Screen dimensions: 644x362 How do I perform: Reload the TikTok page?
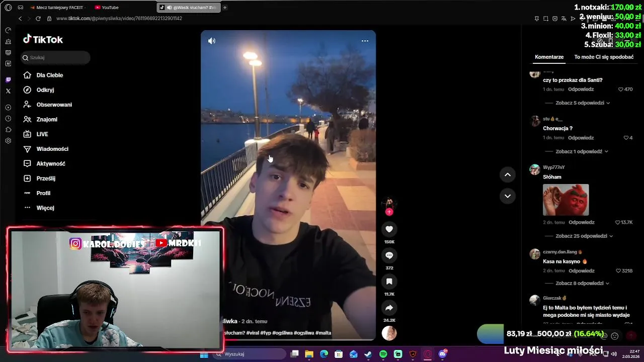coord(38,19)
